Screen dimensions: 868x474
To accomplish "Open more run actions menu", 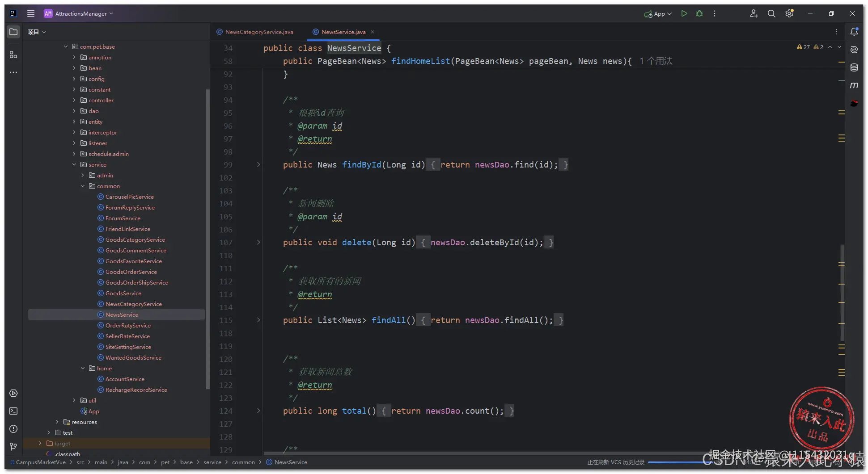I will click(x=715, y=13).
